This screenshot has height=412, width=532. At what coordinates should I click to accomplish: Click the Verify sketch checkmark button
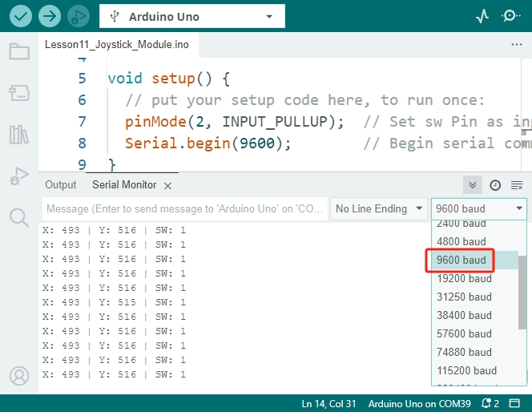[21, 16]
